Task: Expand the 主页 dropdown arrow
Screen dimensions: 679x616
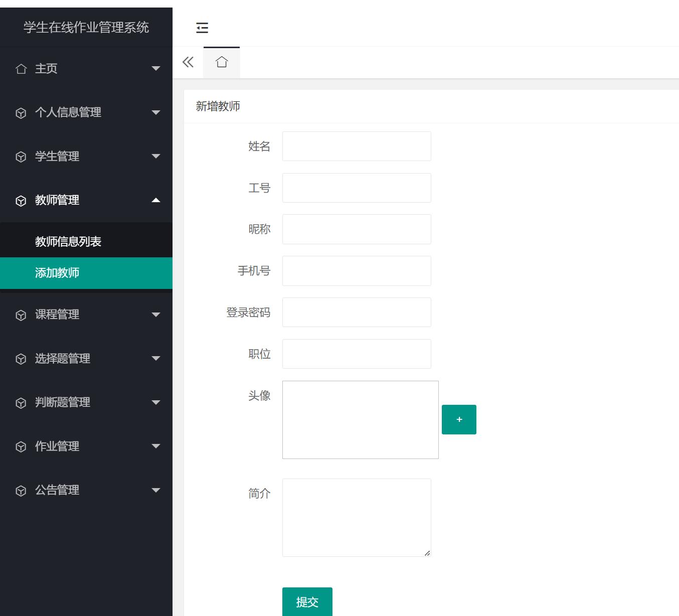Action: pyautogui.click(x=156, y=68)
